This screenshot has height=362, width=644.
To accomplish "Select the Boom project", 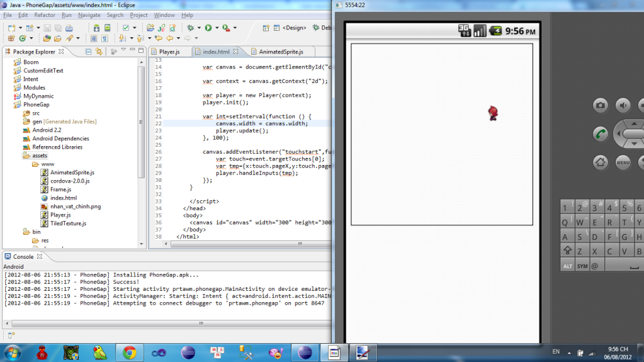I will click(x=31, y=62).
